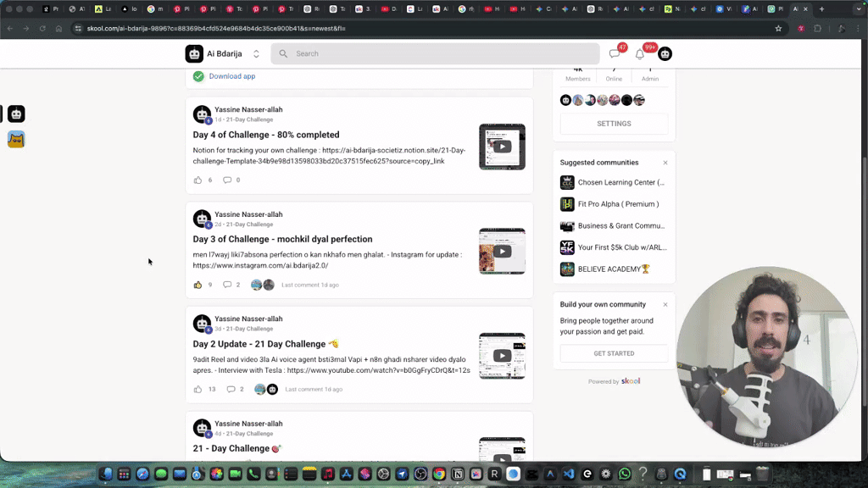
Task: Open Chosen Learning Center suggested community
Action: point(614,182)
